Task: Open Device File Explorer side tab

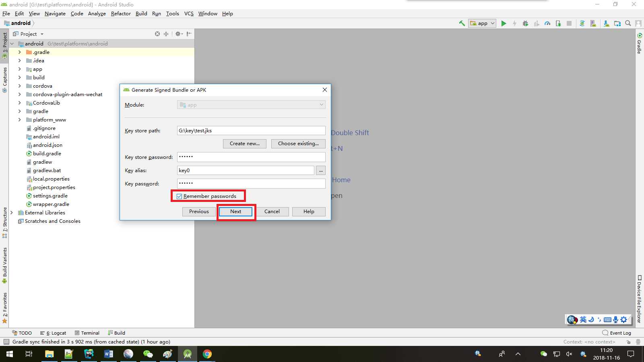Action: coord(639,299)
